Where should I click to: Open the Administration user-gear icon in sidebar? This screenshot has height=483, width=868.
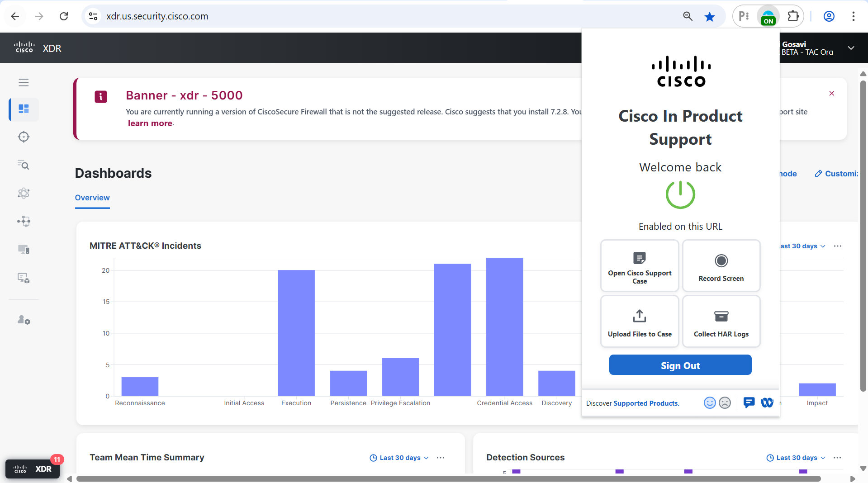24,320
